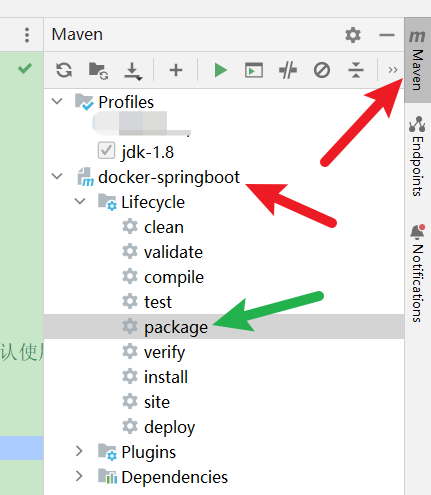Open Maven panel settings gear
This screenshot has height=495, width=431.
[x=353, y=35]
